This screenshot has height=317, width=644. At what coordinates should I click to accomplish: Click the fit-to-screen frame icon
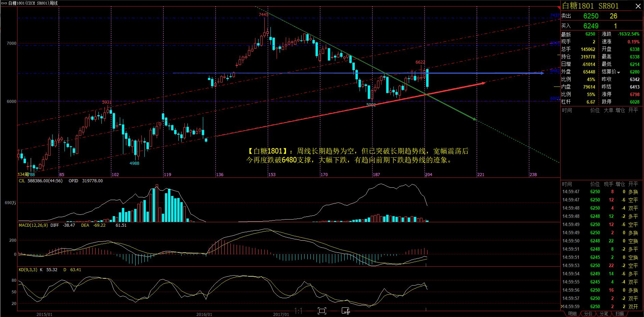click(322, 311)
